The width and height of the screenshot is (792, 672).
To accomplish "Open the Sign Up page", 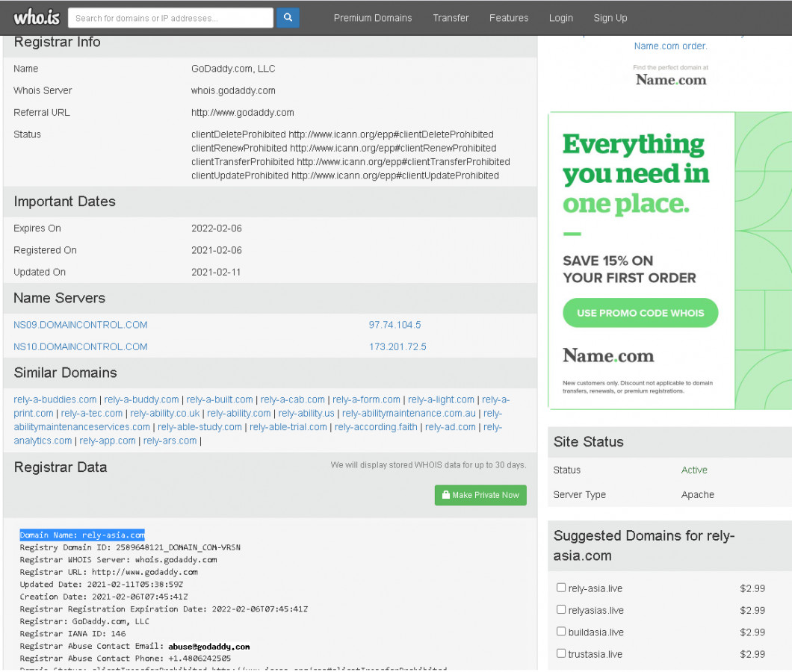I will coord(610,18).
